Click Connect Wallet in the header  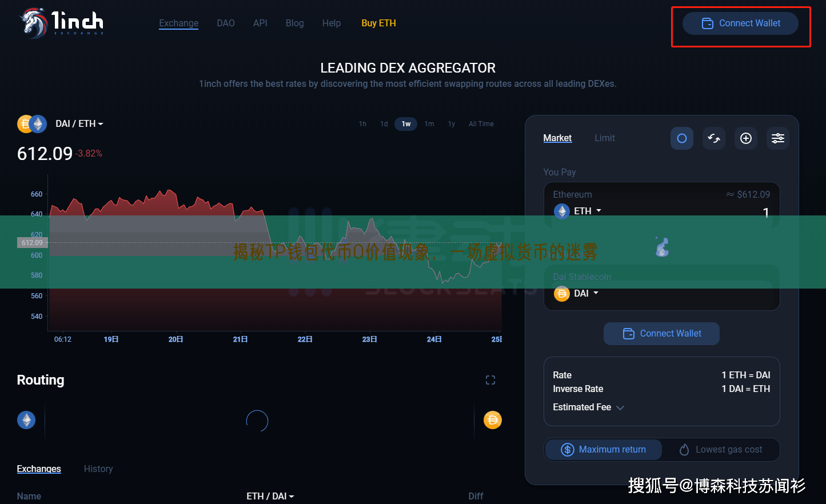pos(740,23)
